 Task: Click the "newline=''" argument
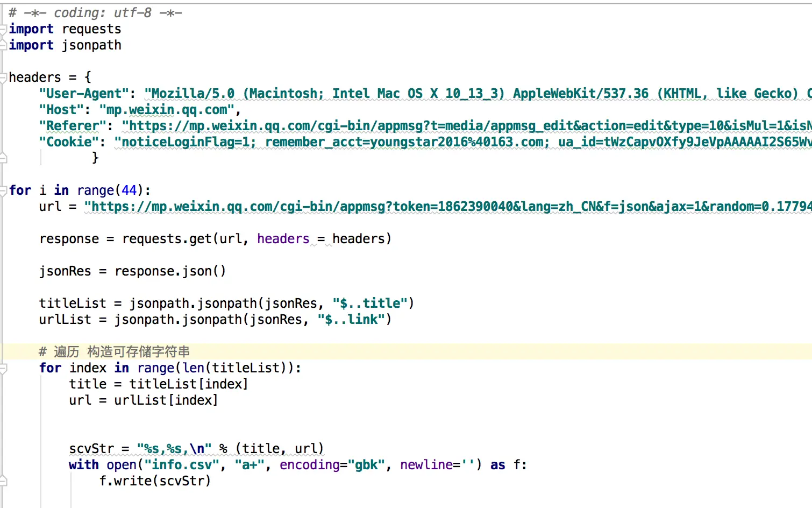(437, 465)
